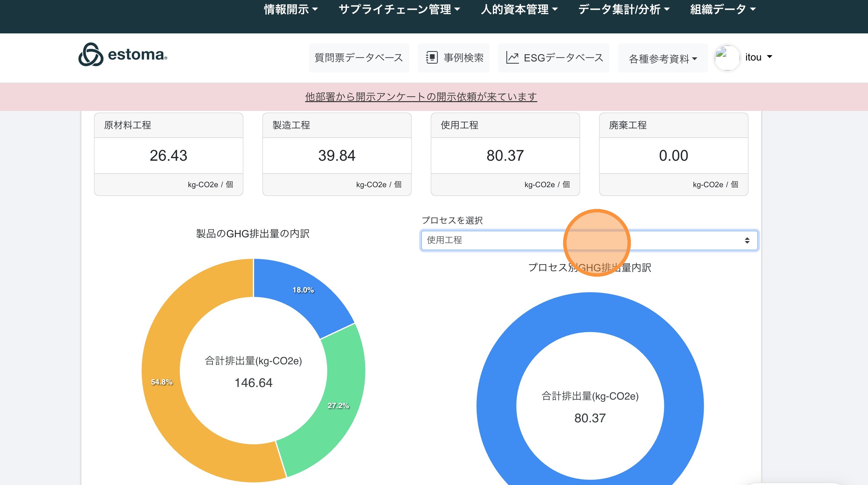Open the 組織データ menu

[x=722, y=9]
